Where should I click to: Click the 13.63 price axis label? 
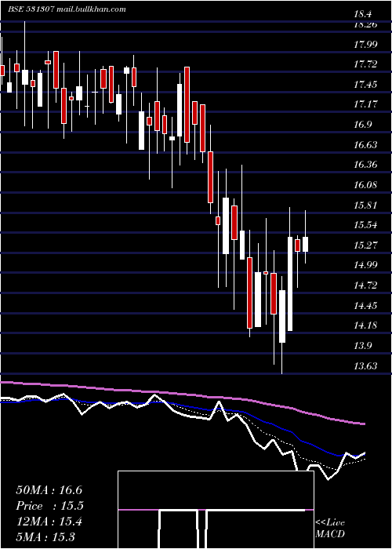[365, 366]
